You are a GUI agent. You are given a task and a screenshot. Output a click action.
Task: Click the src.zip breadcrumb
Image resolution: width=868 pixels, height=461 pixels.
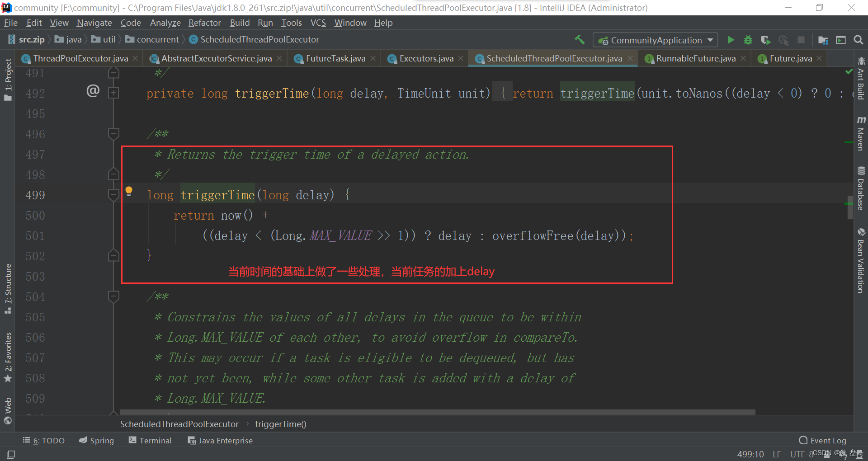(x=27, y=40)
